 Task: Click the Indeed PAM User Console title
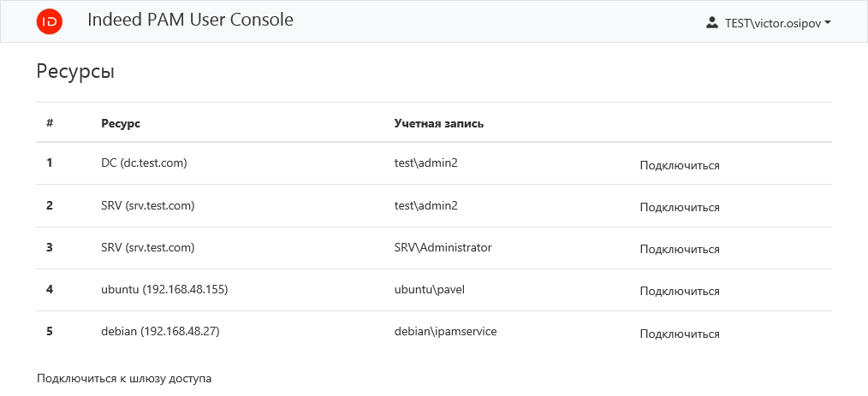(x=190, y=21)
